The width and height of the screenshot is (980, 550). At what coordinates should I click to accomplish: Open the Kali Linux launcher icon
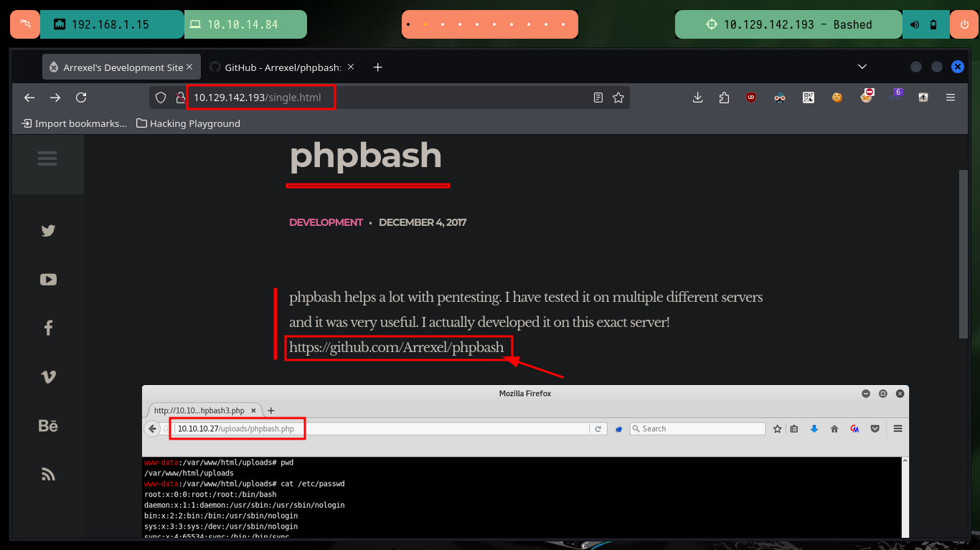tap(25, 24)
